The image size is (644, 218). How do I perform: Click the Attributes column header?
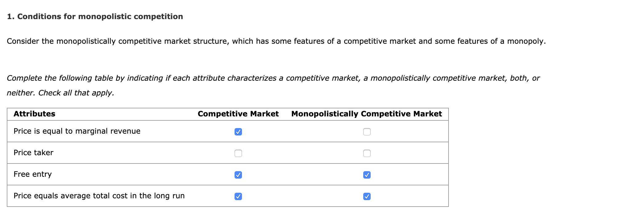34,114
